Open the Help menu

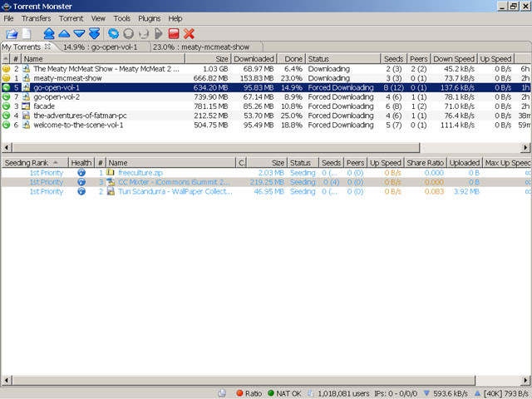[175, 18]
